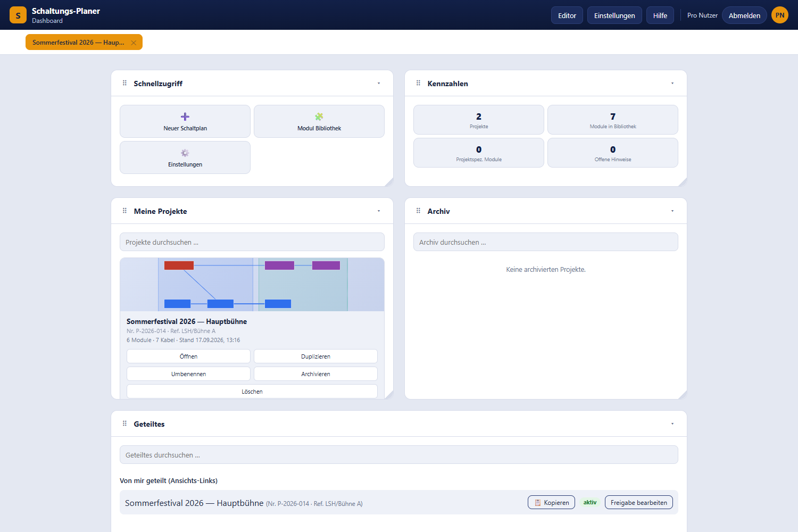Collapse the Meine Projekte panel arrow
Image resolution: width=798 pixels, height=532 pixels.
coord(379,211)
